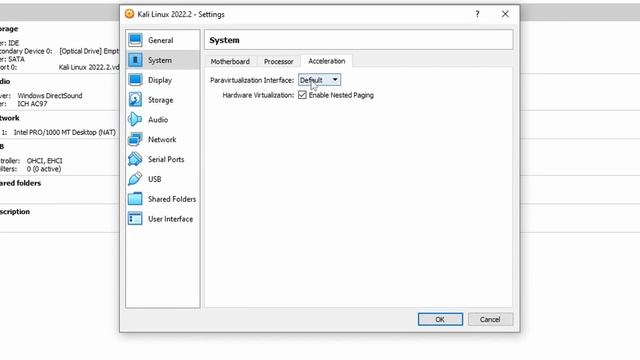The image size is (640, 360).
Task: Select the Shared Folders label in sidebar
Action: (x=172, y=199)
